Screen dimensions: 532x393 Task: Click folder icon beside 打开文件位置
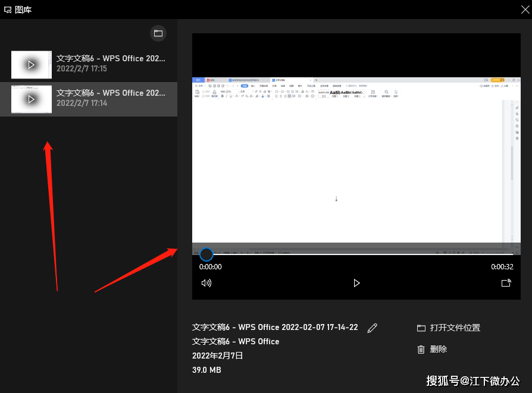[x=421, y=328]
